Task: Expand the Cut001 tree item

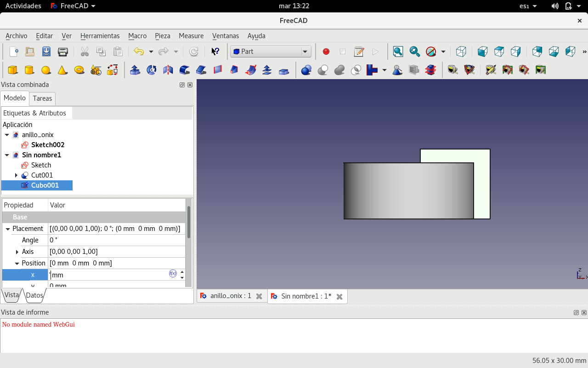Action: (x=16, y=175)
